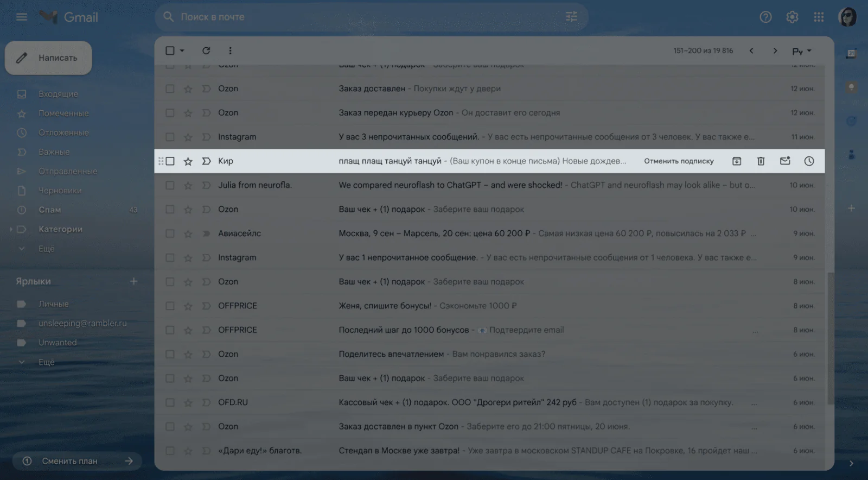Open the Авиасейлс Москва–Марсель email
Image resolution: width=868 pixels, height=480 pixels.
490,233
